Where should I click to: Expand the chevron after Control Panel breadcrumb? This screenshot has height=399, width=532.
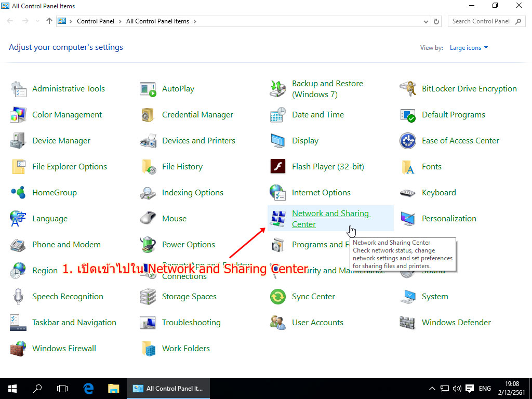119,21
